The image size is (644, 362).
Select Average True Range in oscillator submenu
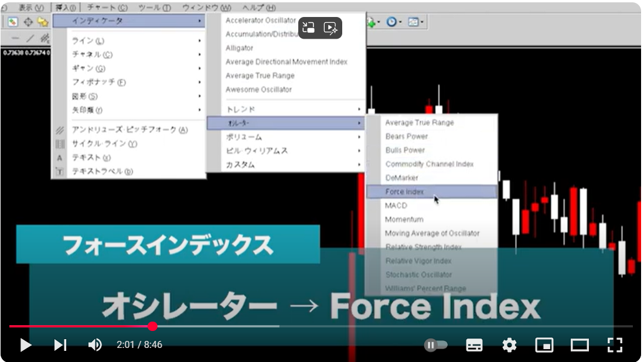(420, 123)
